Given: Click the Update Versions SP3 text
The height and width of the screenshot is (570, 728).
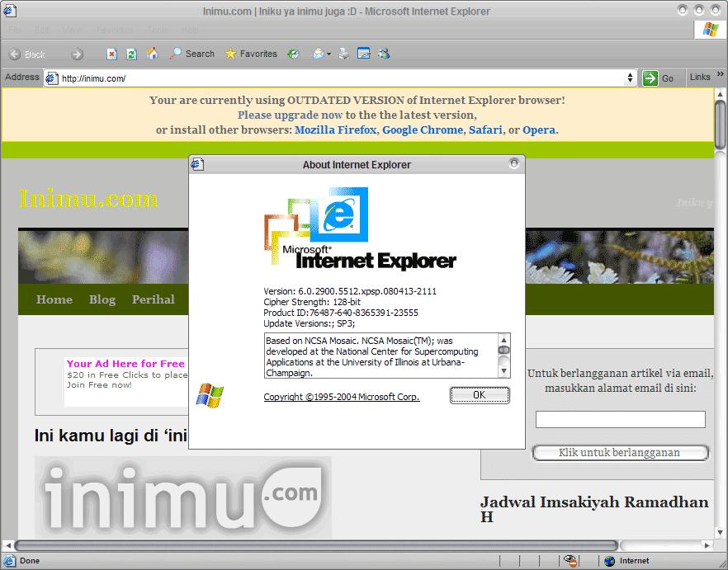Looking at the screenshot, I should (310, 323).
